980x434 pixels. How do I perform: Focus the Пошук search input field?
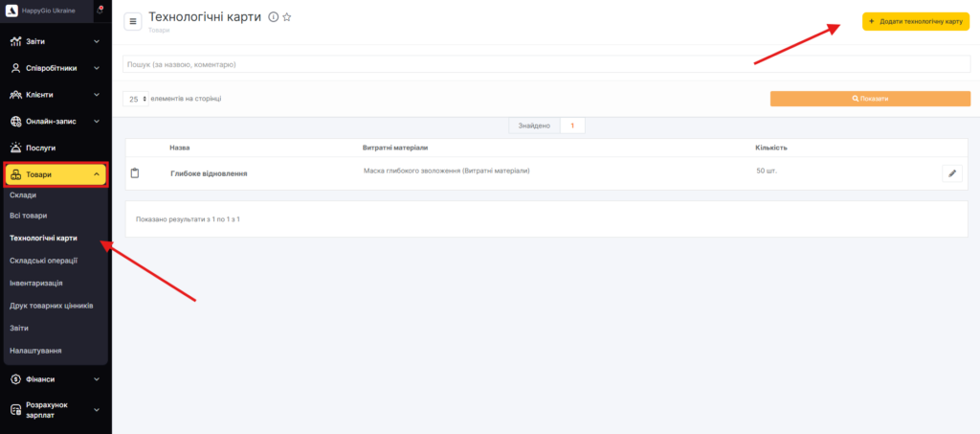click(546, 64)
